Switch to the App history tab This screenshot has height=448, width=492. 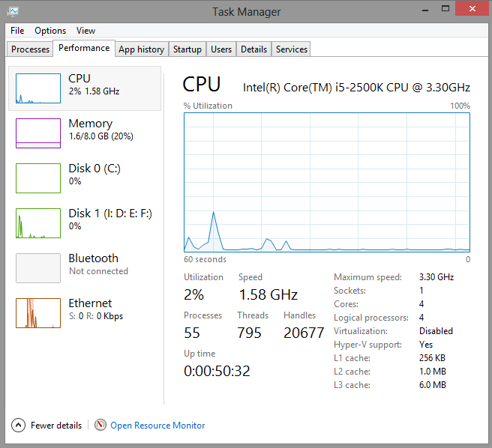click(x=142, y=49)
